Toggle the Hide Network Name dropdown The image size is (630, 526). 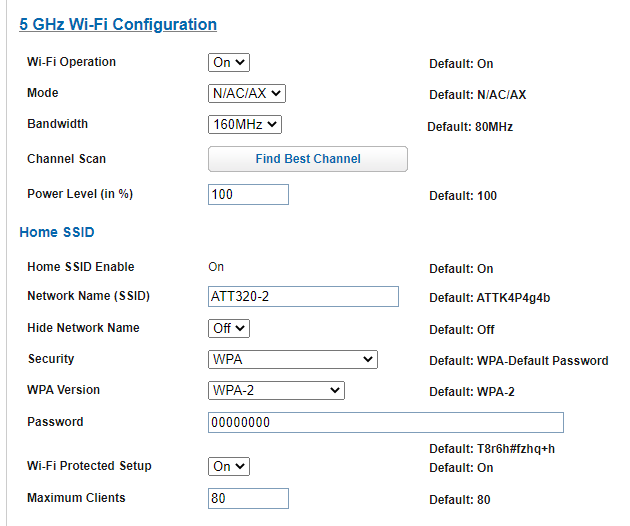tap(229, 329)
